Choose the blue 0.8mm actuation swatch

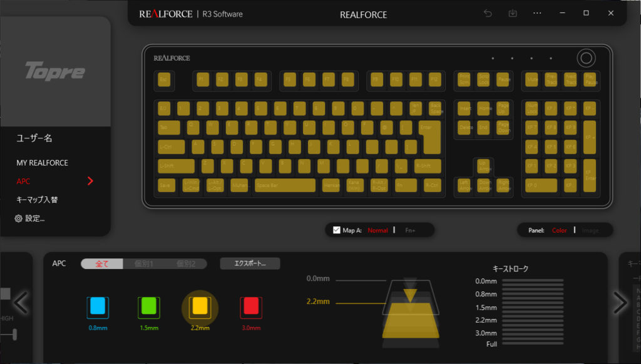click(98, 307)
